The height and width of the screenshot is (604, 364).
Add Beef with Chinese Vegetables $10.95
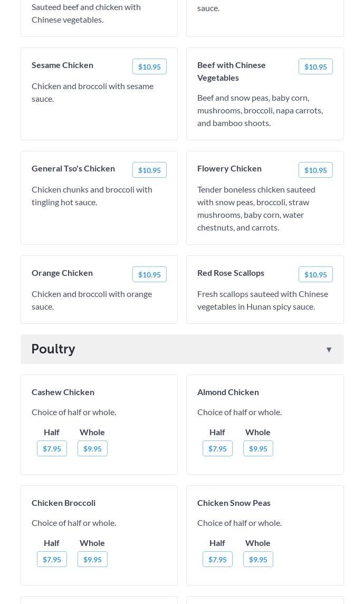pos(315,66)
